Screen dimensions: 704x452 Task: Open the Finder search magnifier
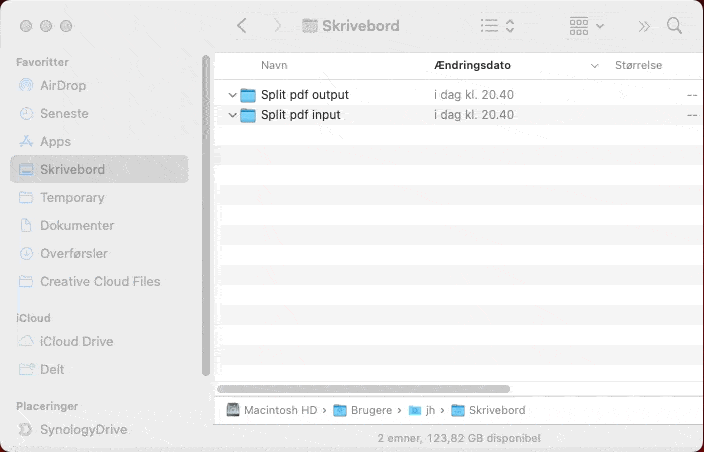point(675,25)
